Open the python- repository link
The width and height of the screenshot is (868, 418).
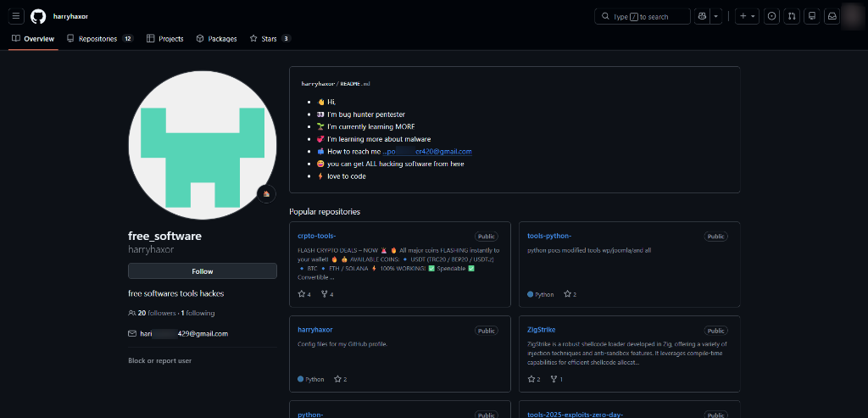(310, 415)
